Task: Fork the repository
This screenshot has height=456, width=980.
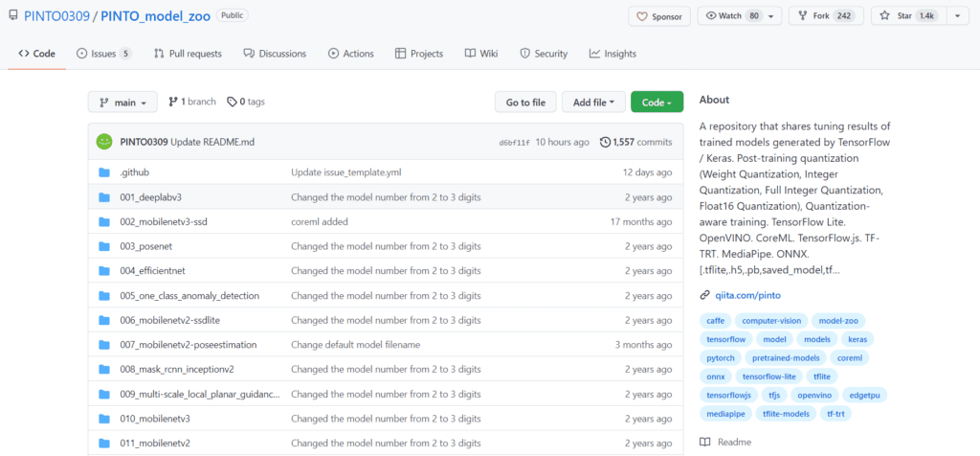Action: [826, 16]
